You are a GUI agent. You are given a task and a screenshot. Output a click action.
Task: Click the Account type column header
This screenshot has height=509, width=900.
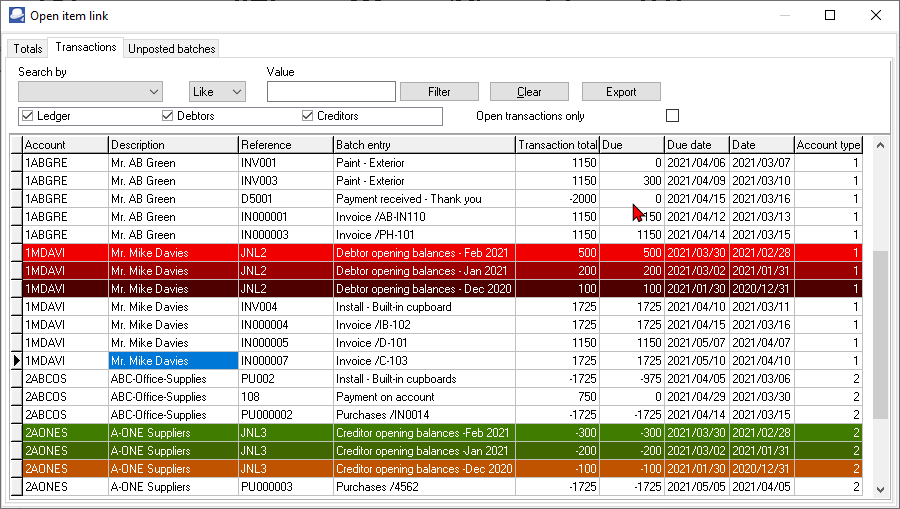tap(828, 145)
